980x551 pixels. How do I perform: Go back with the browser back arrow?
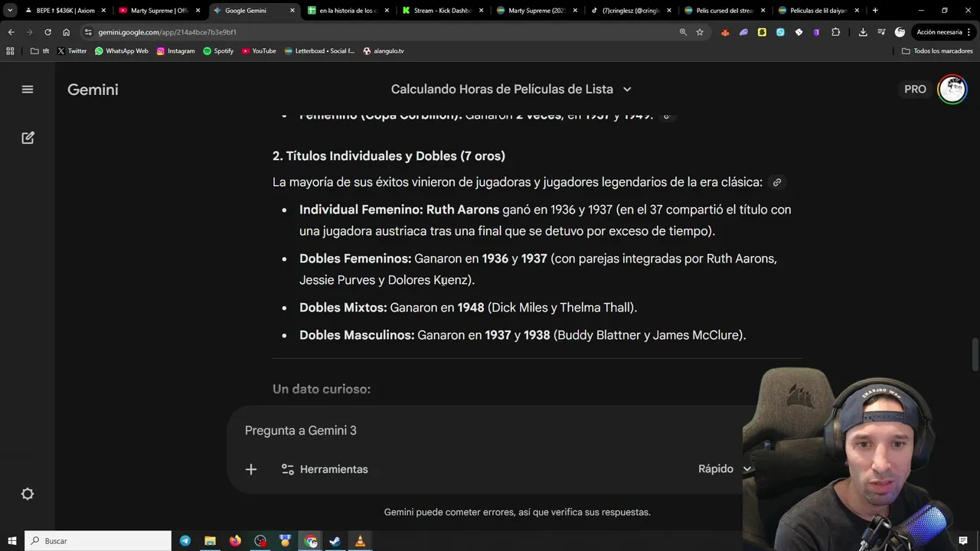point(11,32)
